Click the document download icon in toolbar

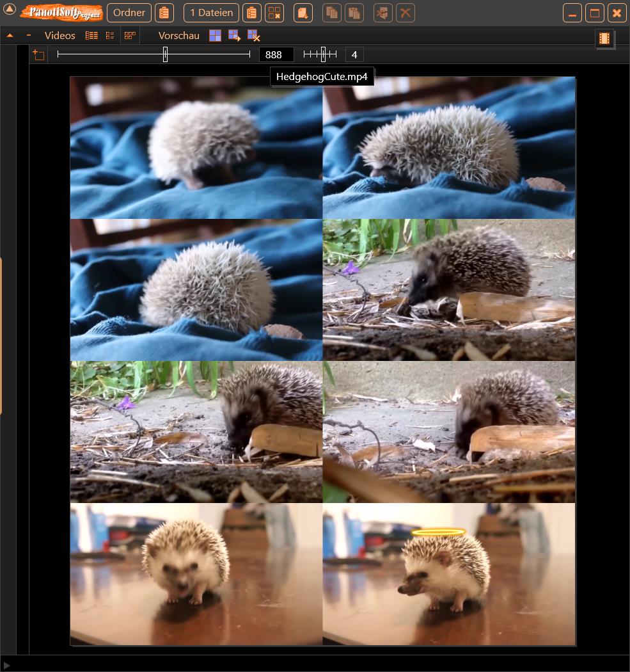coord(303,13)
